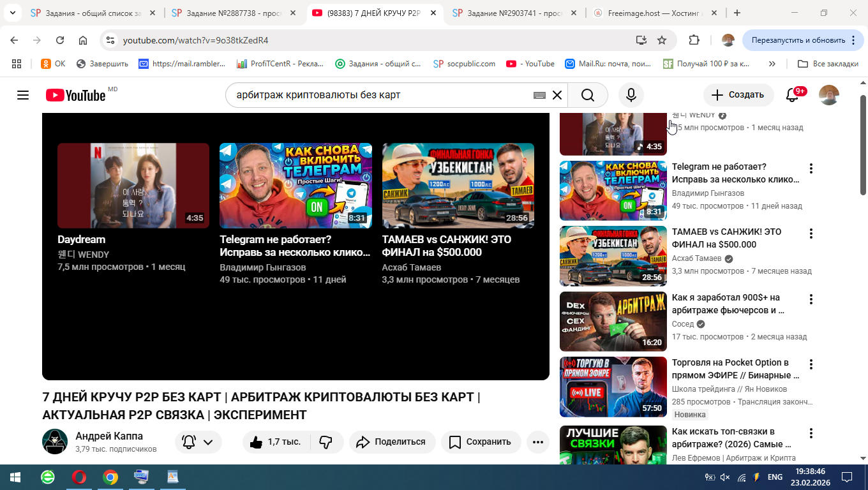The width and height of the screenshot is (868, 490).
Task: Save the video via Сохранить
Action: tap(481, 442)
